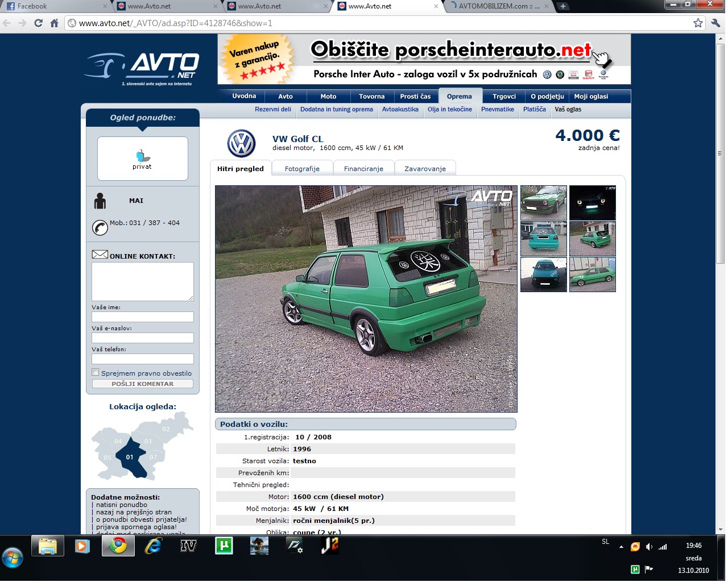Open Prosti čas navigation item
This screenshot has width=728, height=582.
[x=416, y=97]
